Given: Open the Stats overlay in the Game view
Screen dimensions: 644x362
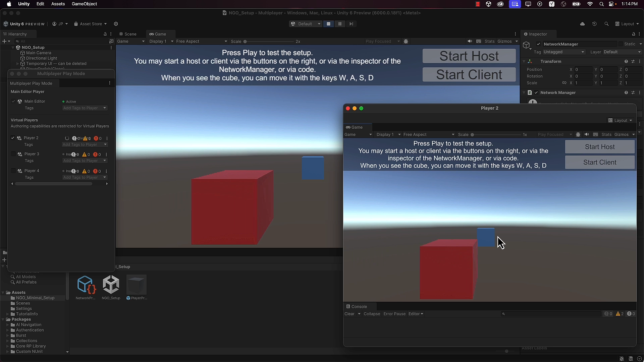Looking at the screenshot, I should pos(489,41).
